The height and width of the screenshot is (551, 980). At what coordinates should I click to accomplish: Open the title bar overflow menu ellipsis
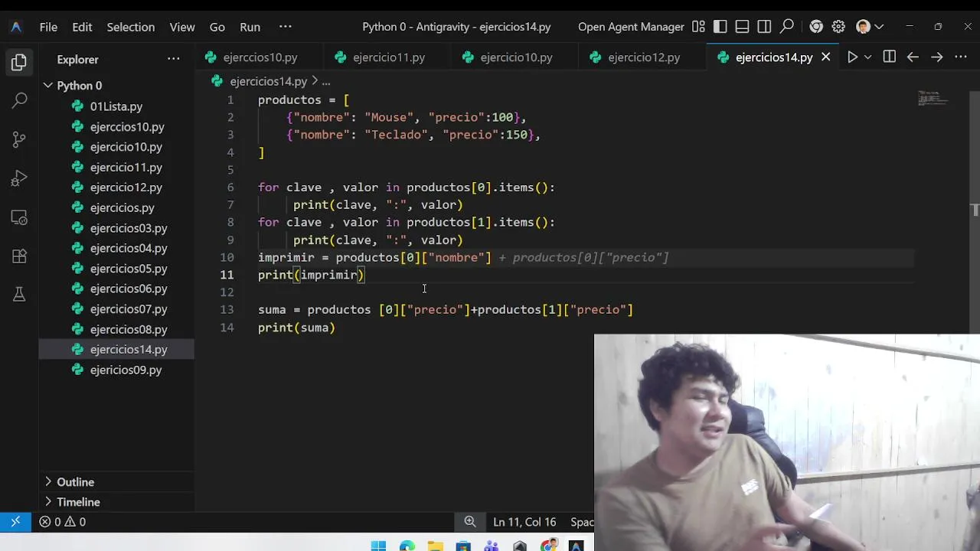coord(286,27)
